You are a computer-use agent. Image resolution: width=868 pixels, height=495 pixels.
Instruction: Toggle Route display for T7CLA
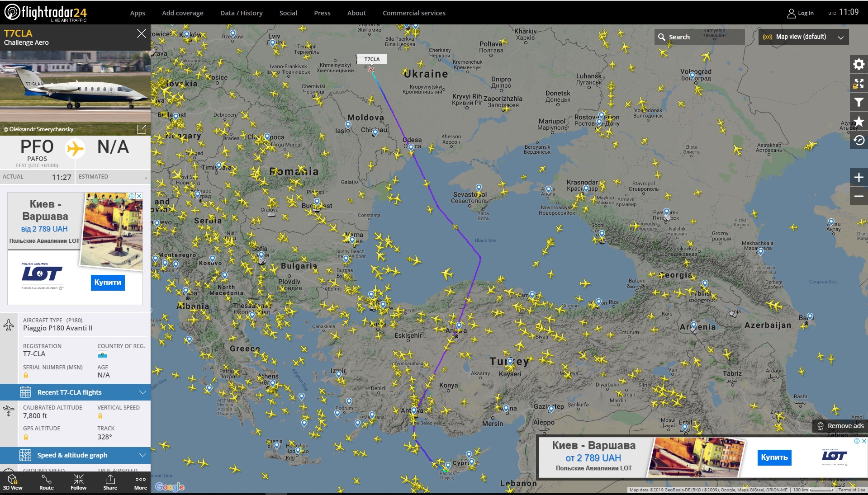[46, 482]
